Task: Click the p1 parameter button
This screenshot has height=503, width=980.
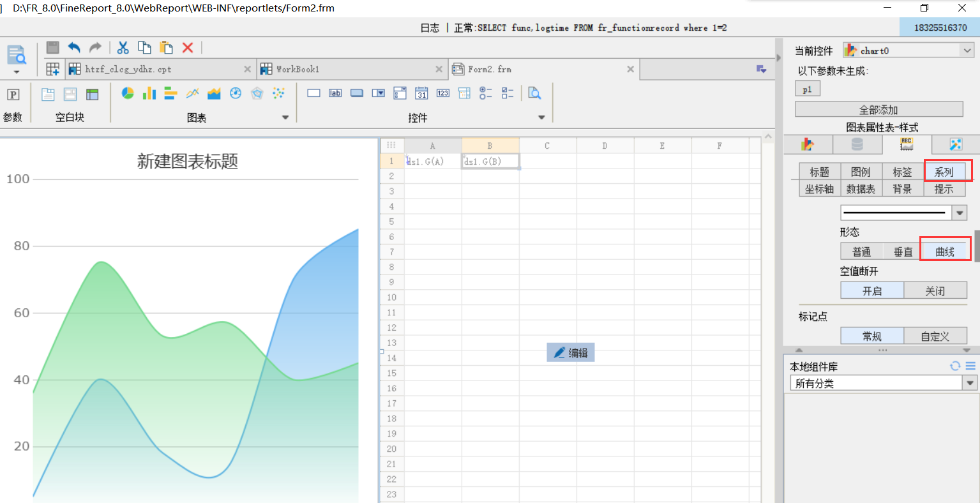Action: 808,89
